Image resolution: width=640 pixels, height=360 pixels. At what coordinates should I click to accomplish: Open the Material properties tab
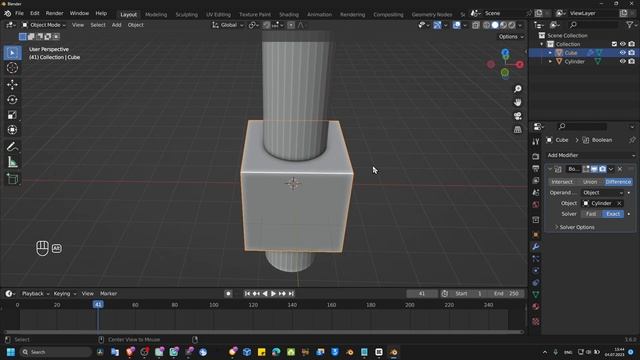pos(536,307)
